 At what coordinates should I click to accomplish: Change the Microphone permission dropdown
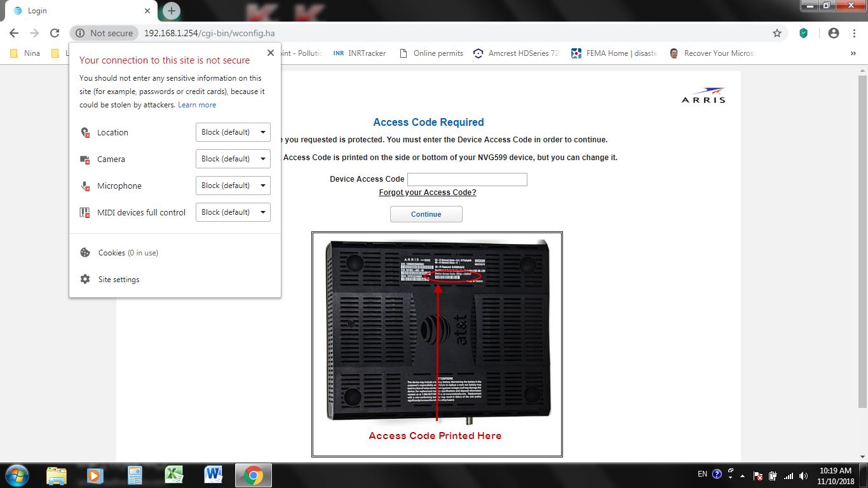[x=233, y=186]
